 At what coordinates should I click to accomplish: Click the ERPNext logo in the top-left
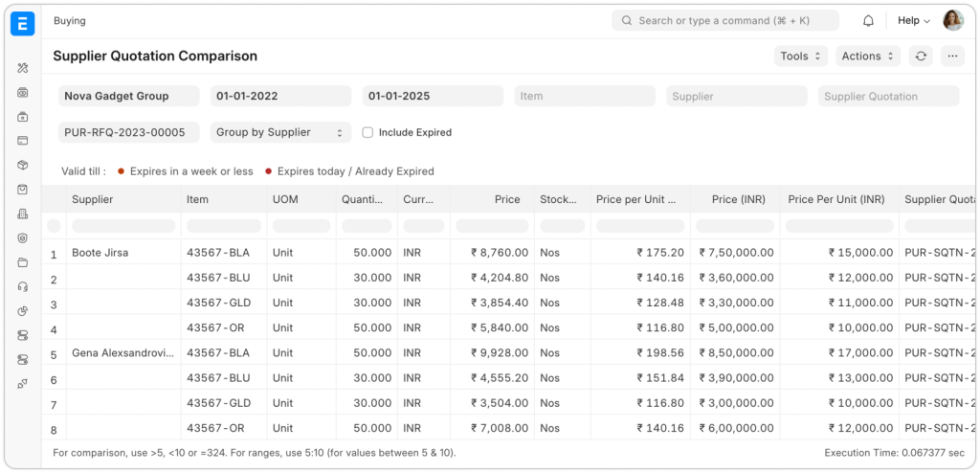(x=22, y=23)
